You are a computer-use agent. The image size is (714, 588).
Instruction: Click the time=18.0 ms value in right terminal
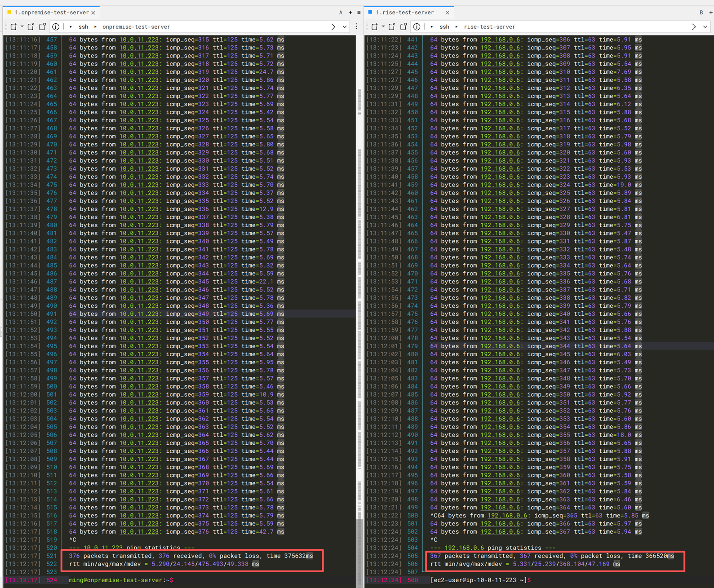(621, 435)
